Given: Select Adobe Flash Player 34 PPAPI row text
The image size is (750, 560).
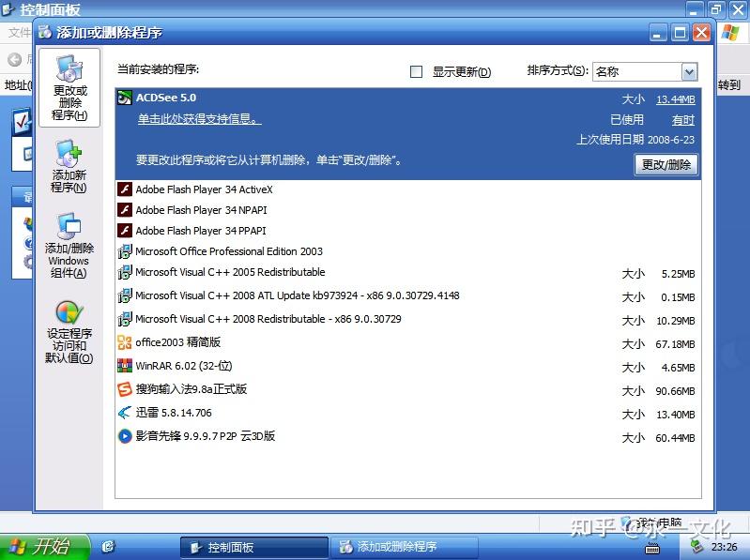Looking at the screenshot, I should [201, 231].
